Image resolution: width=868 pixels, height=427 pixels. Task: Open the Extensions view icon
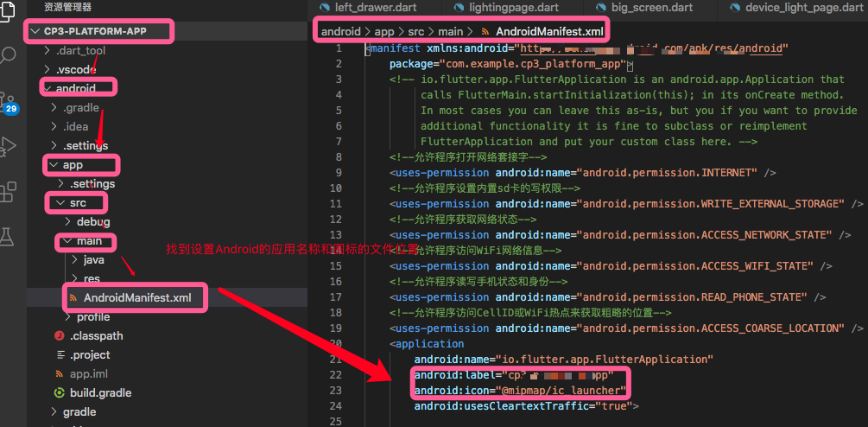[9, 192]
